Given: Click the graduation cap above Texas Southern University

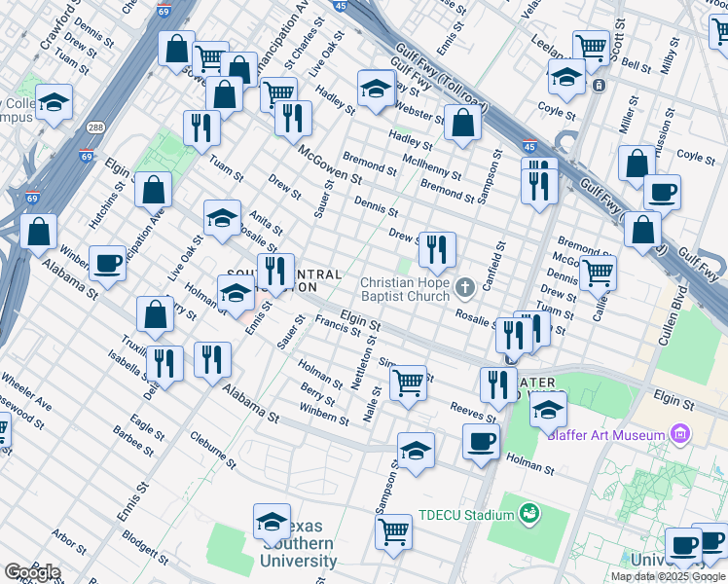Looking at the screenshot, I should 273,522.
